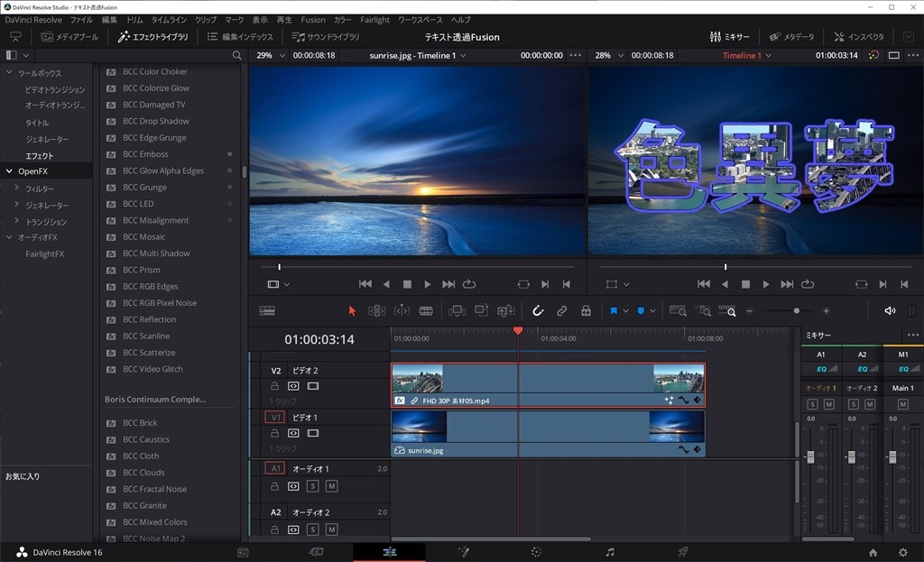Toggle favorite star for BCC Emboss
The image size is (924, 562).
click(x=230, y=153)
